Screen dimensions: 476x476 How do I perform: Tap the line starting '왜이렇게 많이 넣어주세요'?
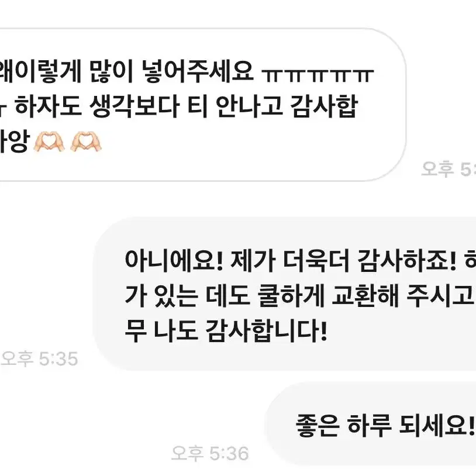187,72
